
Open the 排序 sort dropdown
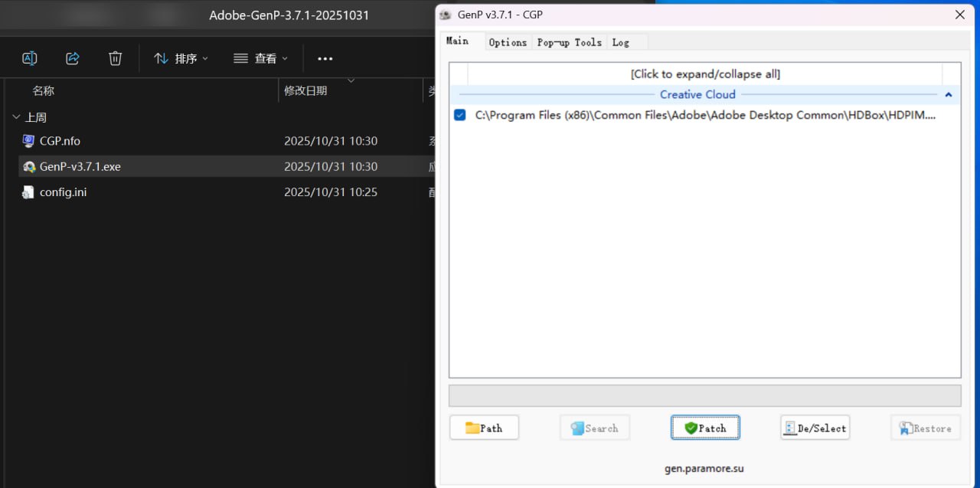181,57
